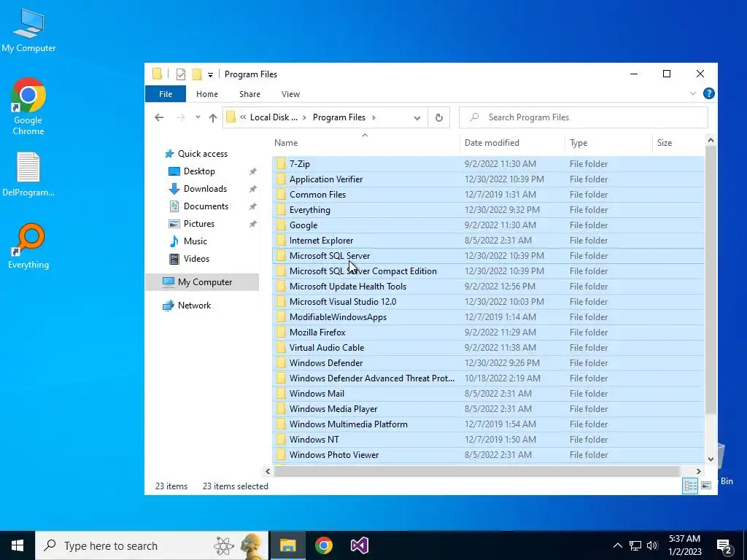Open Visual Studio from taskbar
747x560 pixels.
(x=359, y=545)
